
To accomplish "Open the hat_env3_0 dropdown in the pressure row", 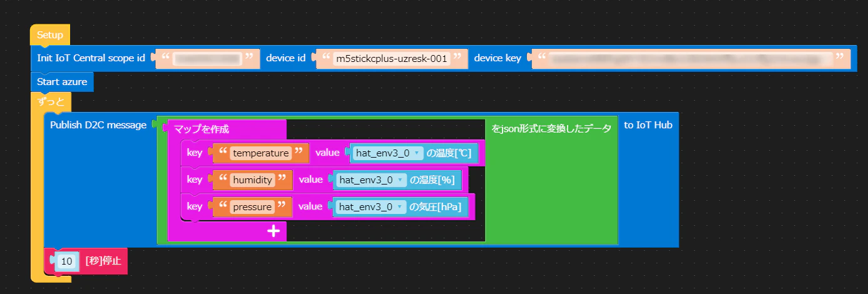I will coord(371,206).
